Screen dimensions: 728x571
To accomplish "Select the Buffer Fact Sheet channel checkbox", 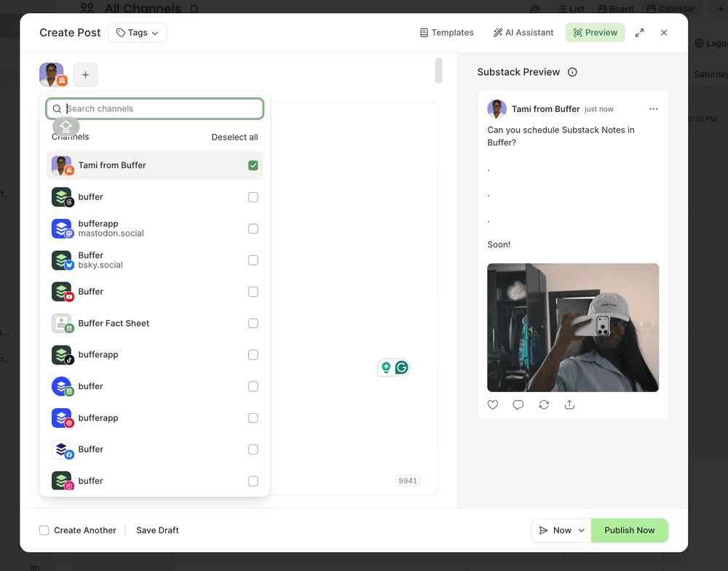I will click(253, 323).
